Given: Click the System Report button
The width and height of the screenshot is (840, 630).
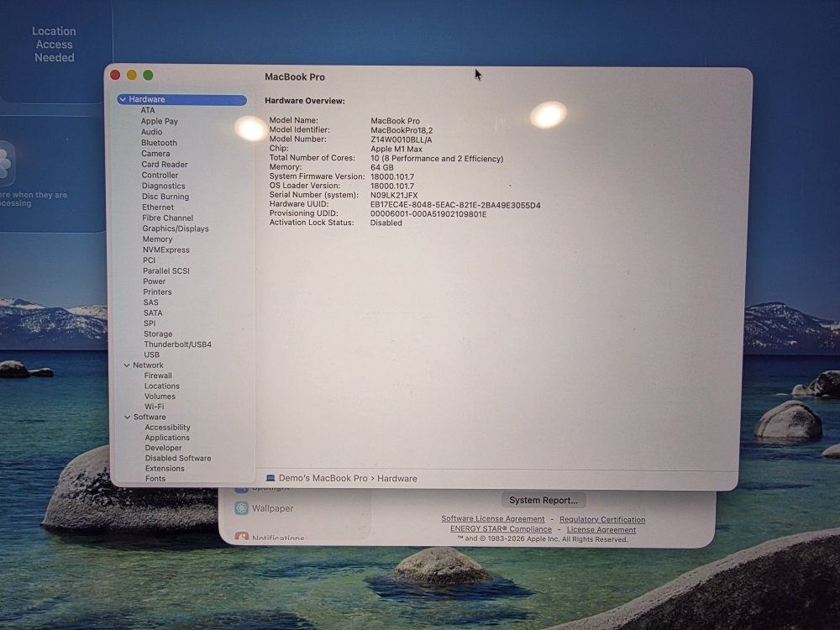Looking at the screenshot, I should (x=543, y=500).
